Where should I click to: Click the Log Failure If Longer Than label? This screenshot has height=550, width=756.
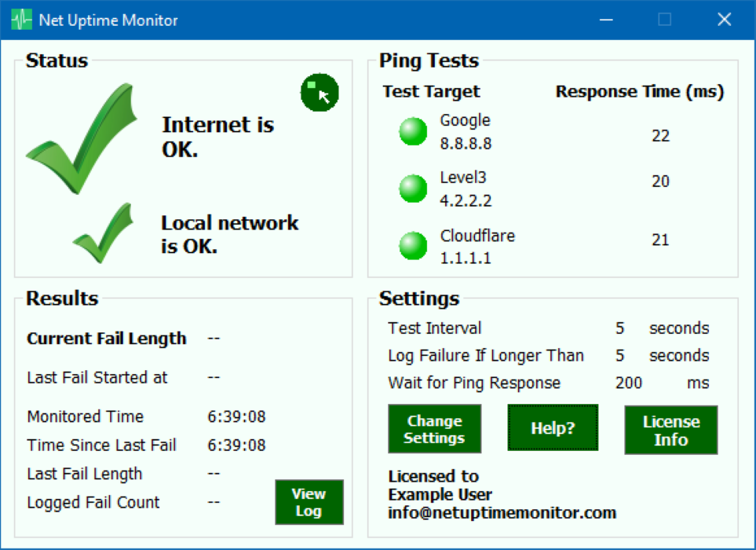tap(486, 356)
